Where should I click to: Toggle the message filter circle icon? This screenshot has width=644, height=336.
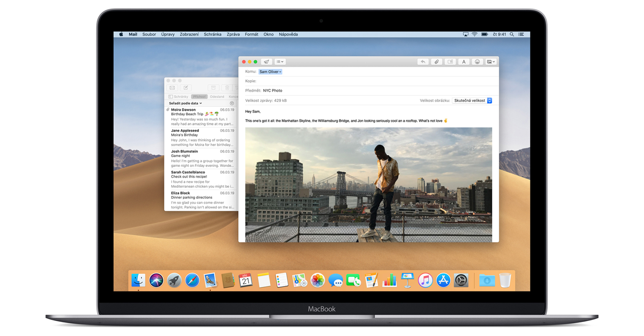tap(232, 103)
